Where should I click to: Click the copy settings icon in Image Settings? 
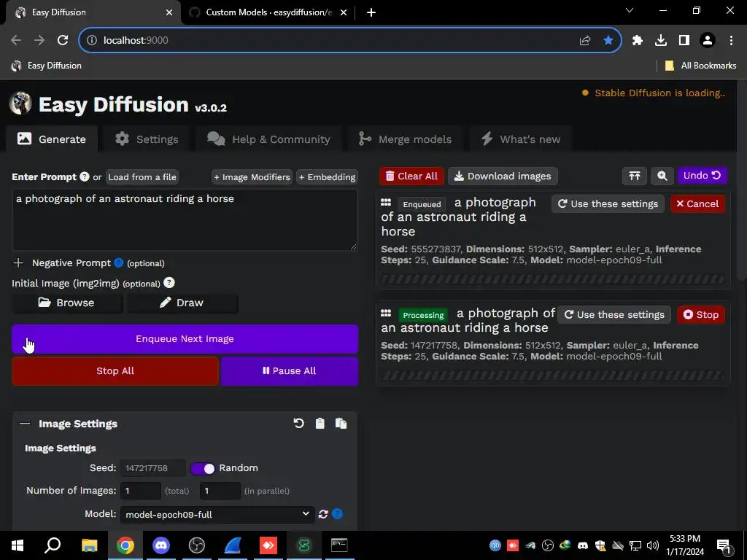[x=341, y=424]
